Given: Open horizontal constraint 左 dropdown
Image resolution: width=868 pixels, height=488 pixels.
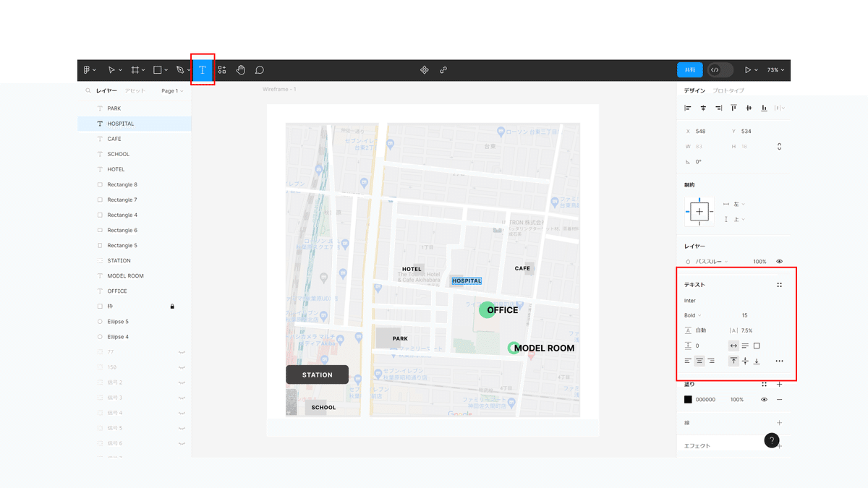Looking at the screenshot, I should [739, 205].
